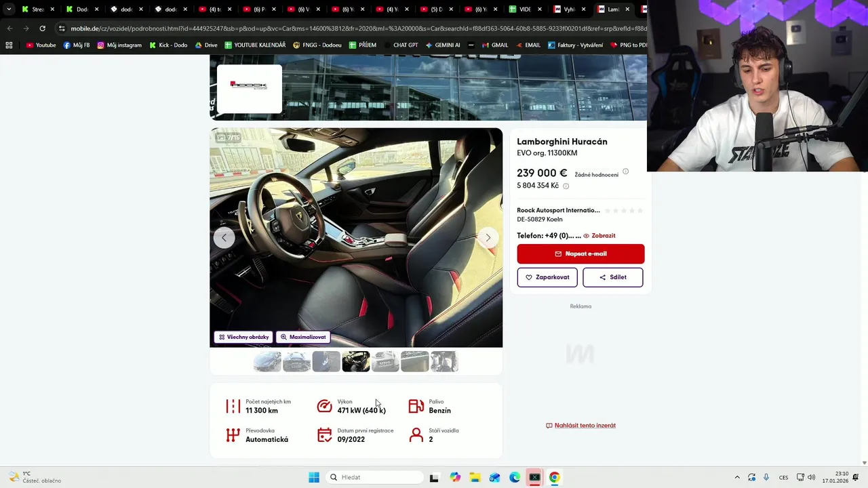The width and height of the screenshot is (868, 488).
Task: Reveal phone number with Zobrazit
Action: [x=599, y=236]
